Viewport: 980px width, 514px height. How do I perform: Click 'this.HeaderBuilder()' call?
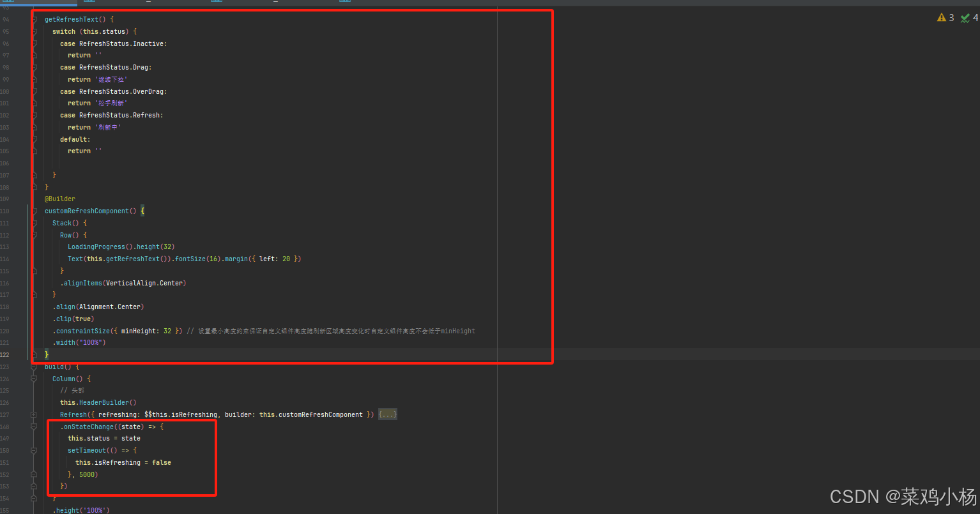click(x=98, y=402)
